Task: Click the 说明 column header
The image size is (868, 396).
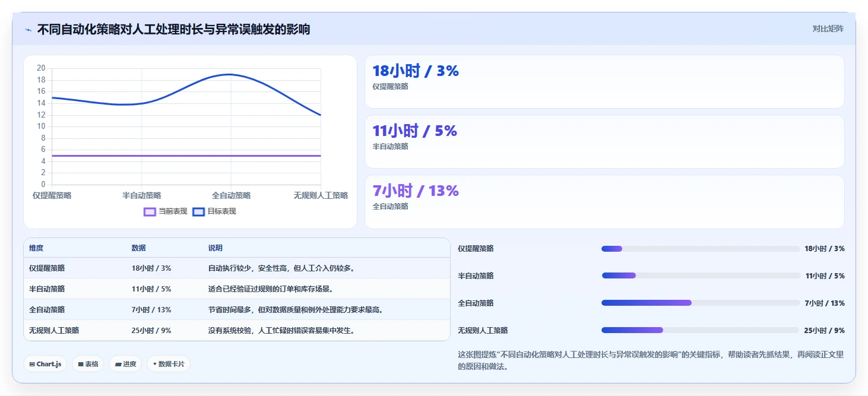Action: coord(216,248)
